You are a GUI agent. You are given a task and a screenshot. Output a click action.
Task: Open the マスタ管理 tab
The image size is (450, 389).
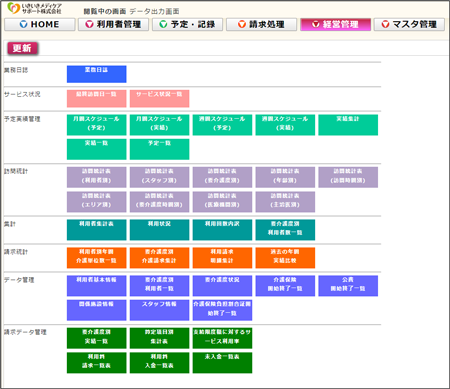pyautogui.click(x=409, y=24)
